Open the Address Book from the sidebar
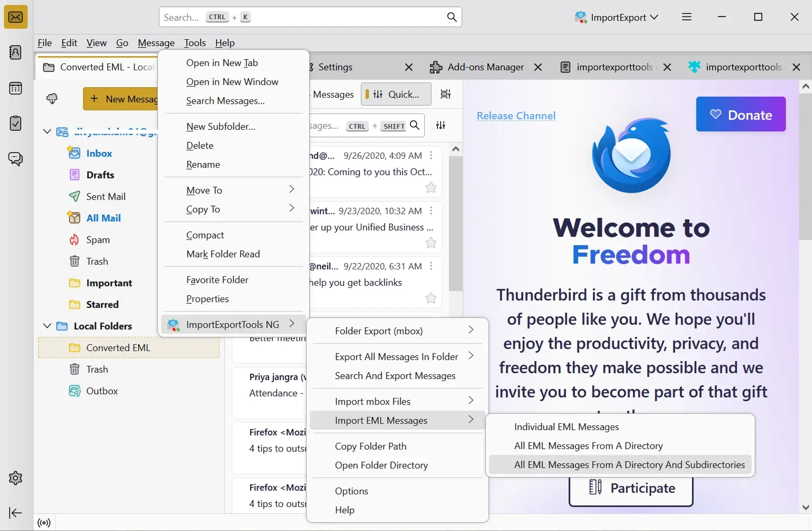The image size is (812, 531). 16,53
